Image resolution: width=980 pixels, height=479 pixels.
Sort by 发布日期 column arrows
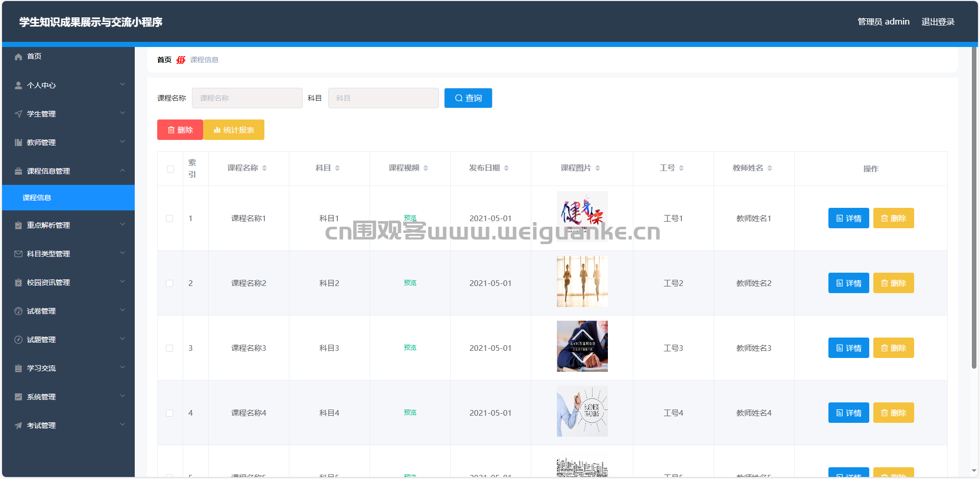506,168
